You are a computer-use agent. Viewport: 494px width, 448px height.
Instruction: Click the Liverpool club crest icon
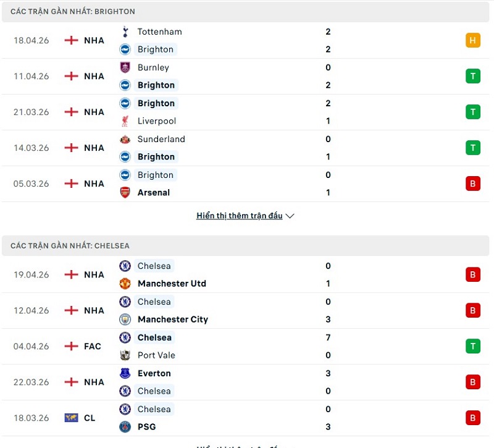click(x=125, y=121)
